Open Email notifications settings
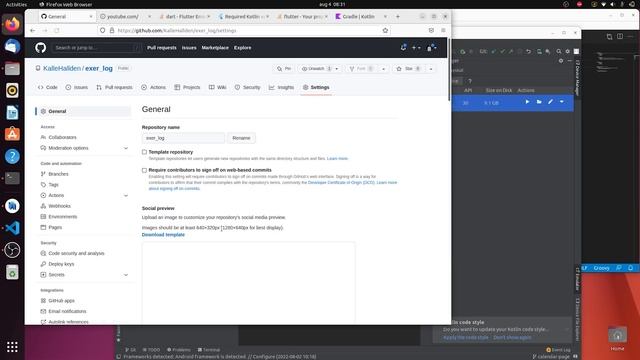The width and height of the screenshot is (640, 360). click(x=67, y=311)
